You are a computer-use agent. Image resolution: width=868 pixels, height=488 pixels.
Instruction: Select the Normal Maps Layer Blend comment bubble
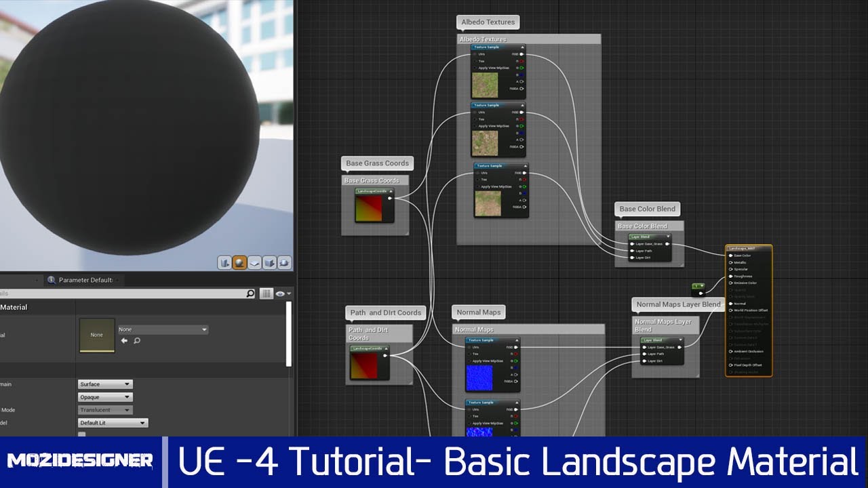[678, 304]
